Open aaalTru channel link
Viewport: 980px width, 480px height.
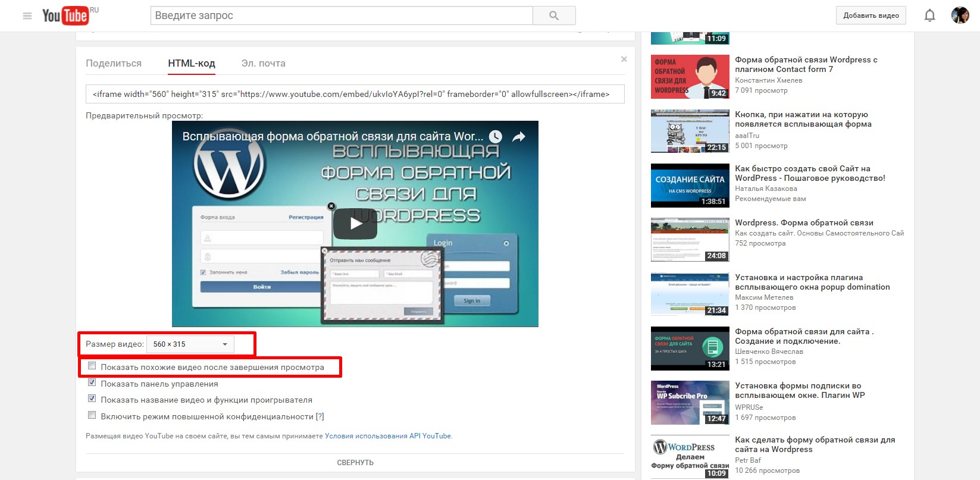click(x=747, y=136)
